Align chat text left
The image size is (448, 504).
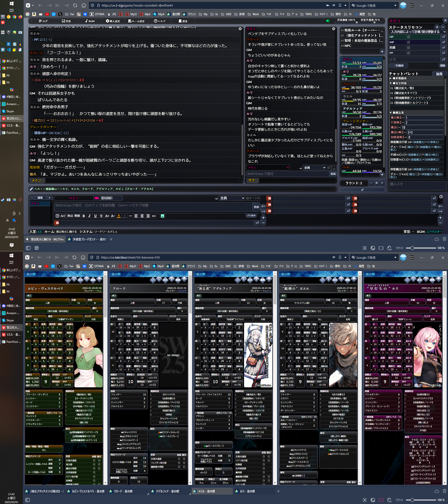(x=136, y=216)
